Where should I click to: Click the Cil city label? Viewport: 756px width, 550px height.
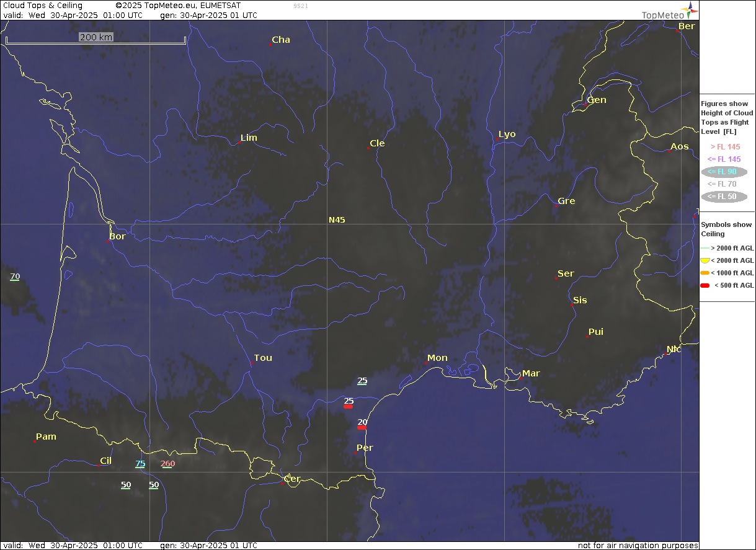point(105,461)
